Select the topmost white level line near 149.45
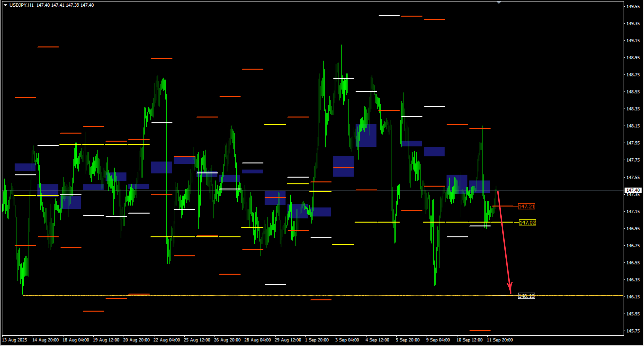Image resolution: width=644 pixels, height=346 pixels. click(x=389, y=16)
